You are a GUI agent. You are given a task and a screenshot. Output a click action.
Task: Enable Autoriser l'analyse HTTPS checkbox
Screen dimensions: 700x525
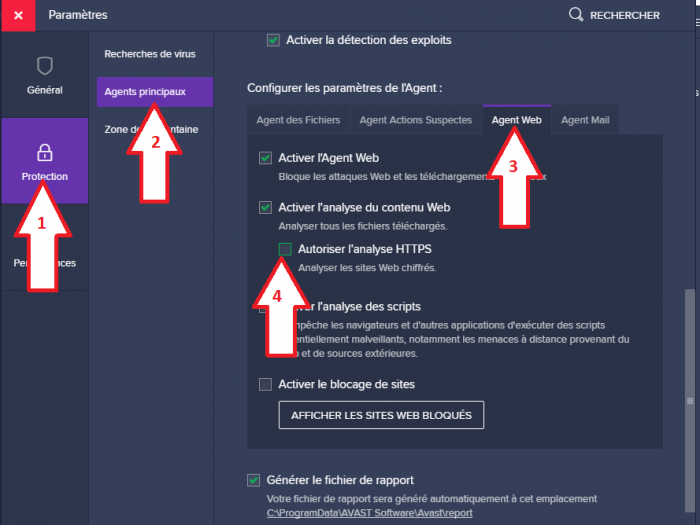point(285,249)
